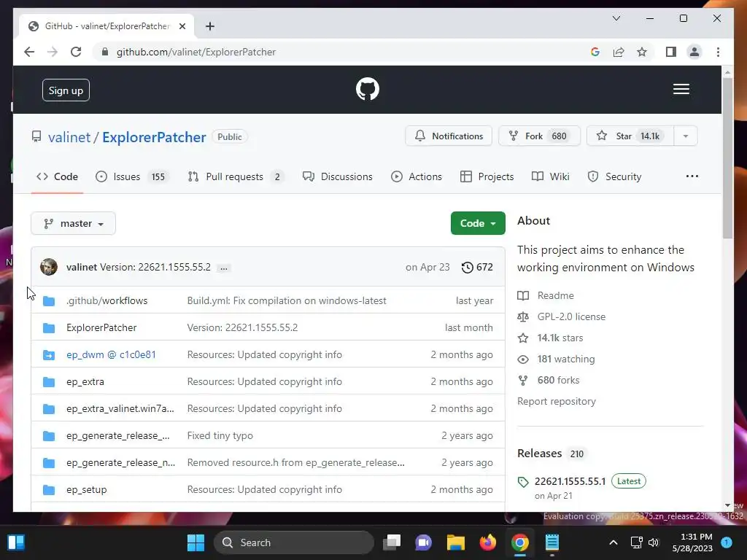Screen dimensions: 747x560
Task: Close the GitHub browser tab
Action: 182,26
